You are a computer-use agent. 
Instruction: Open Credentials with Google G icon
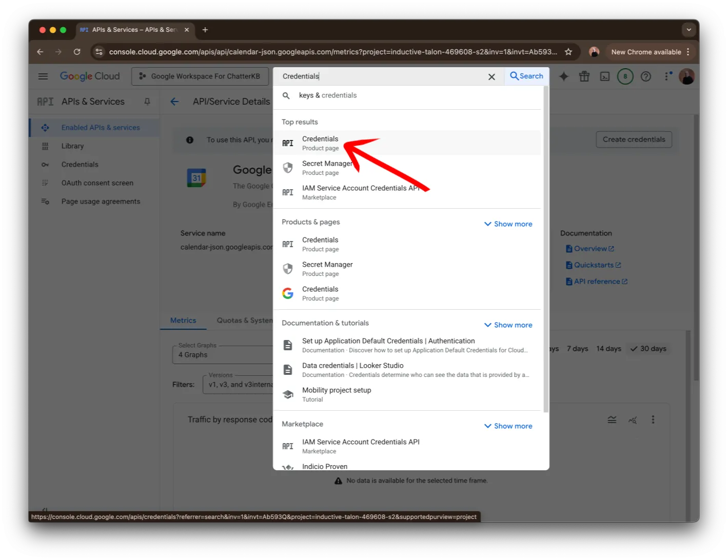(x=407, y=293)
